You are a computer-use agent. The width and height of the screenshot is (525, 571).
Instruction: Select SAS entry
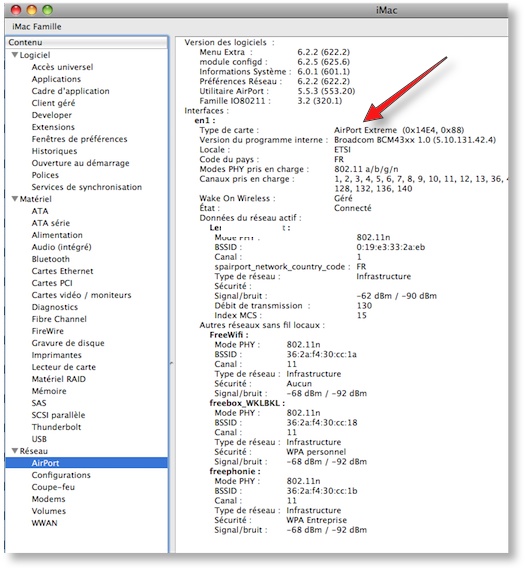click(39, 403)
